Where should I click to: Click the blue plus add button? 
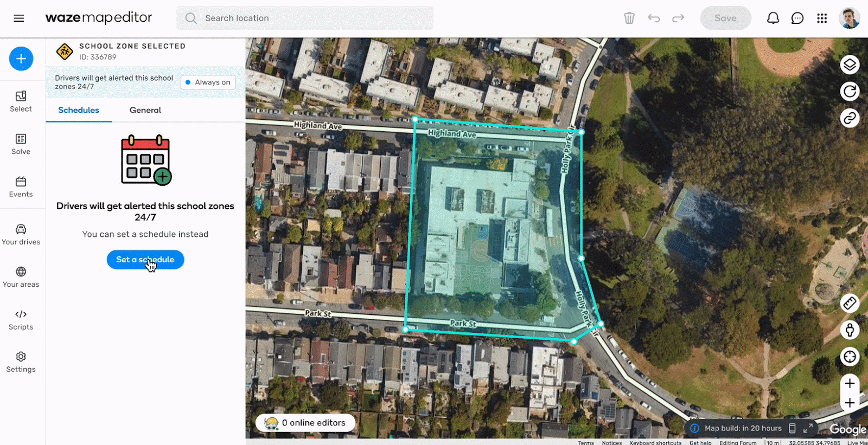pyautogui.click(x=21, y=59)
